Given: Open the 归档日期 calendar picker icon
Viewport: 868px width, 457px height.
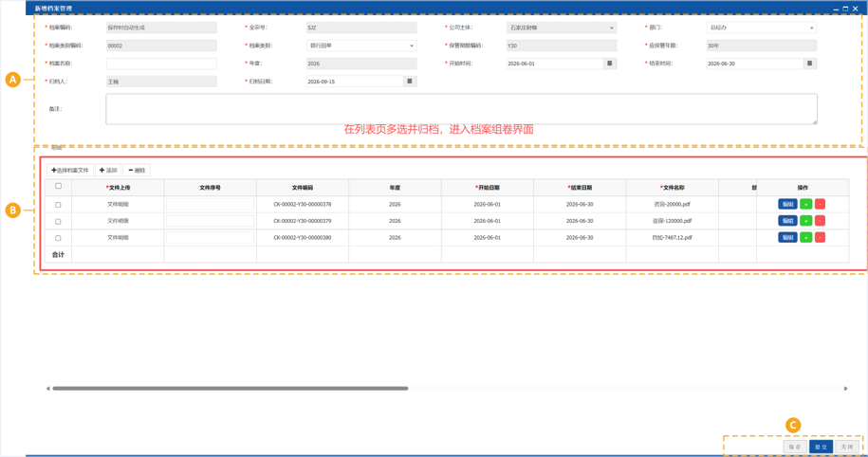Looking at the screenshot, I should click(x=410, y=82).
